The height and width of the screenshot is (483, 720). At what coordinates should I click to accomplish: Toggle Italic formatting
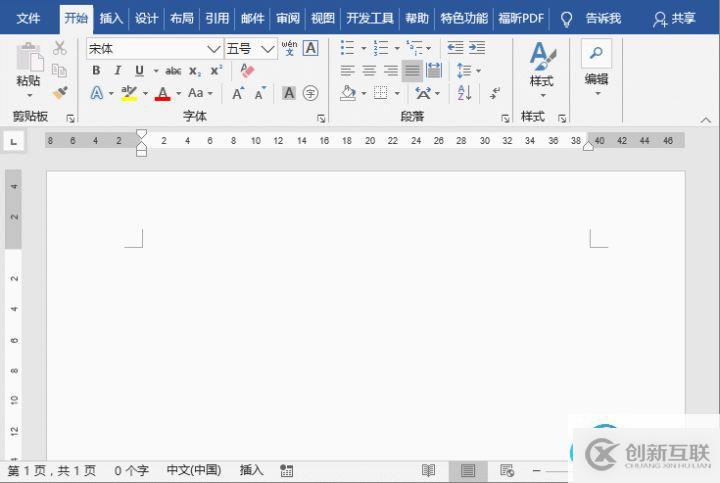point(117,71)
